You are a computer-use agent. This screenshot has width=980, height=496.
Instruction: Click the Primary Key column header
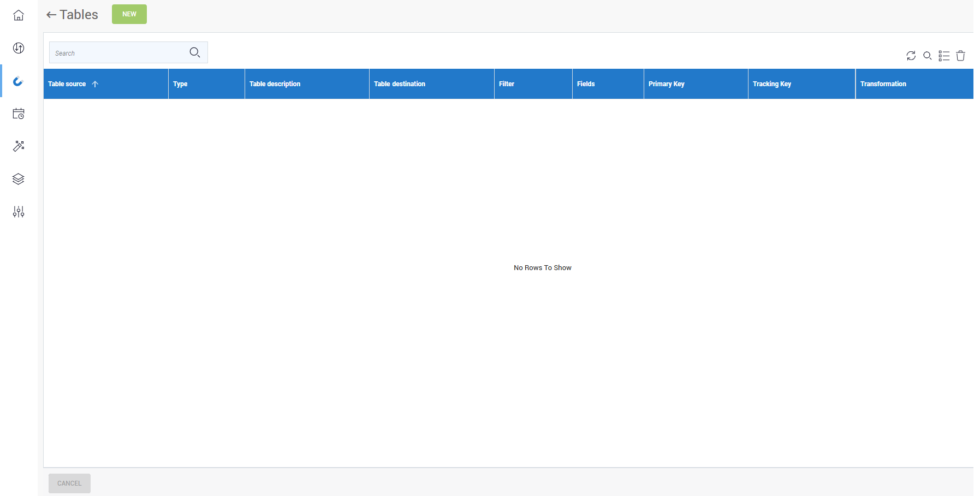coord(667,83)
